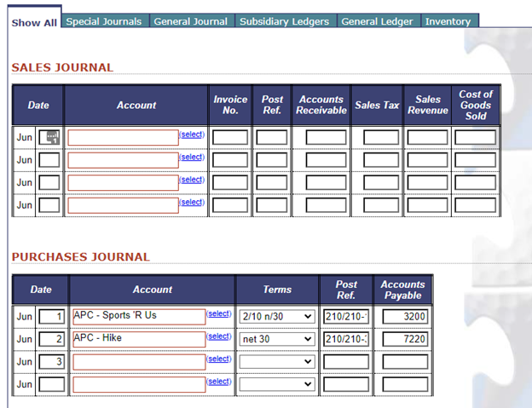Click select link in last Purchases Journal row
Viewport: 532px width, 408px height.
click(x=218, y=382)
